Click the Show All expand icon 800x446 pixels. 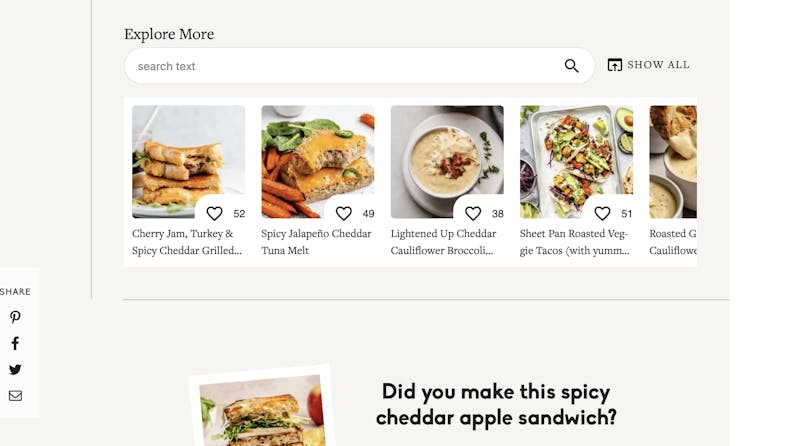point(615,65)
